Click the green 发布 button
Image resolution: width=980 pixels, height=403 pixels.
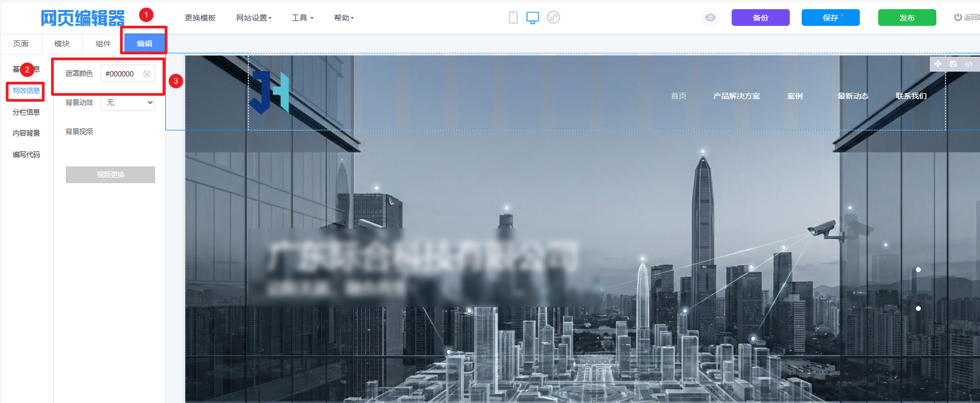[x=907, y=18]
